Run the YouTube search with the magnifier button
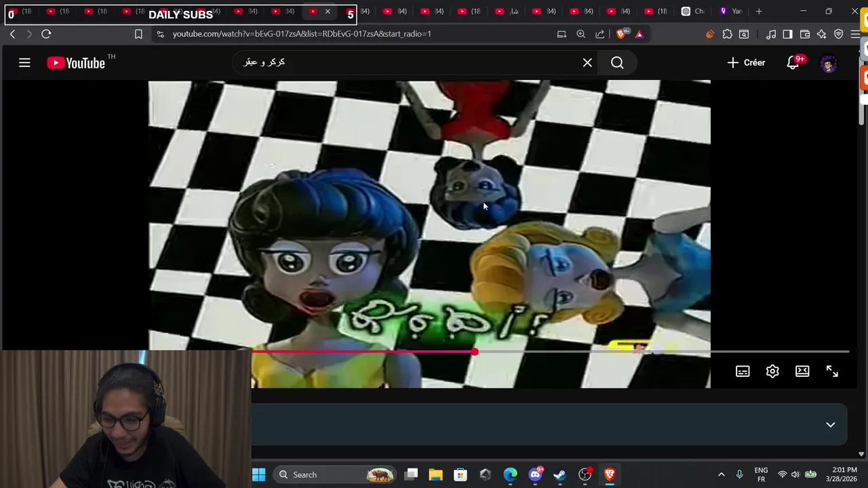The width and height of the screenshot is (868, 488). click(x=617, y=63)
